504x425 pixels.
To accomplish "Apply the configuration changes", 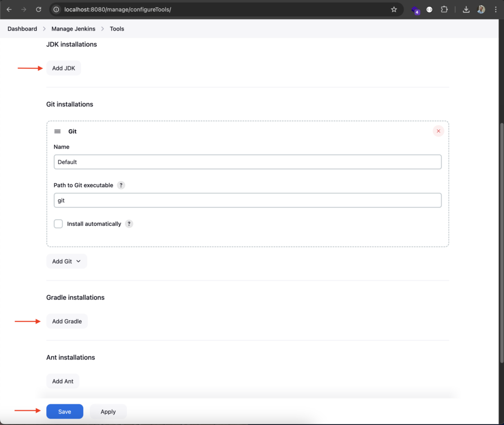I will [x=108, y=412].
